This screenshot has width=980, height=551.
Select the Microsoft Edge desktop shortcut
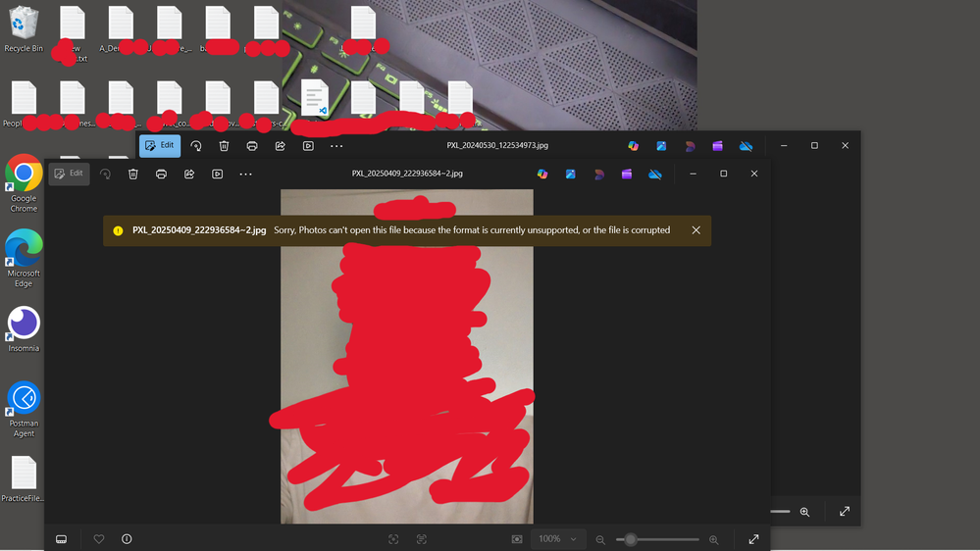(24, 258)
